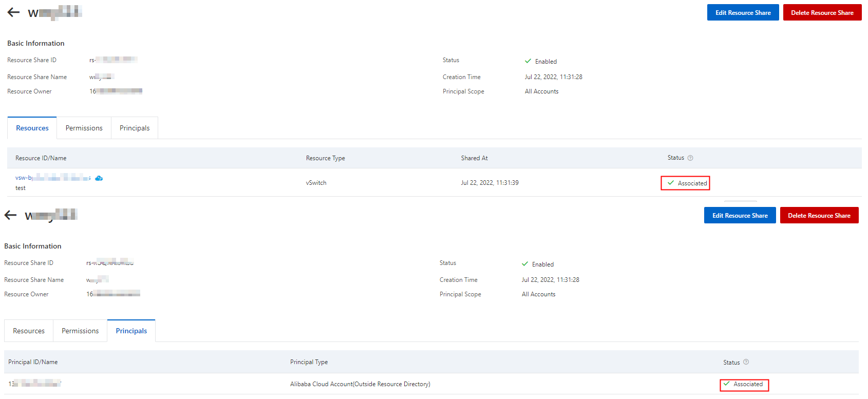Viewport: 868px width, 399px height.
Task: Click the Principal ID/Name column header
Action: pos(33,362)
